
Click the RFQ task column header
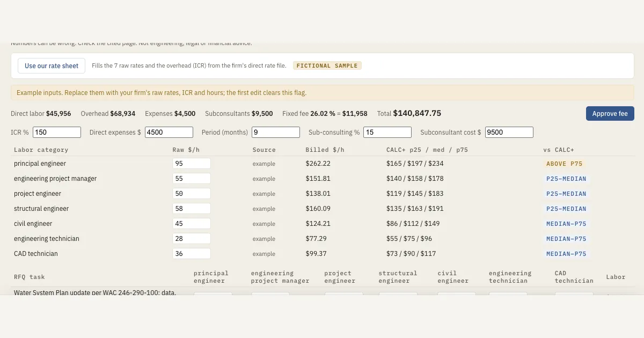[x=30, y=277]
